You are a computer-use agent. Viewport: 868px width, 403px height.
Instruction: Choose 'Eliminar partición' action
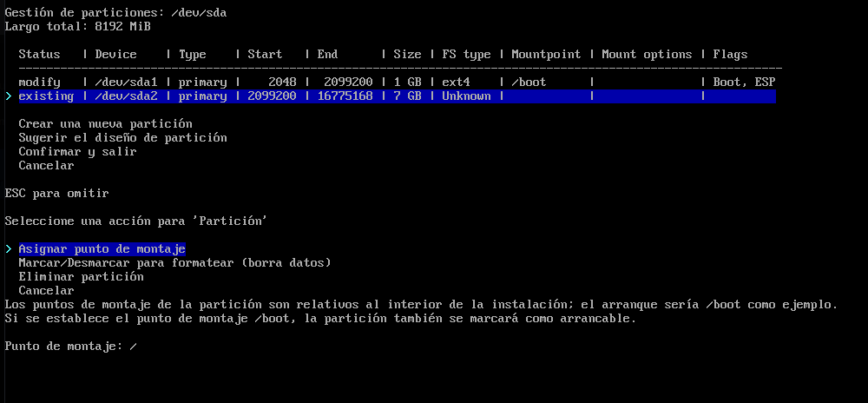point(81,276)
